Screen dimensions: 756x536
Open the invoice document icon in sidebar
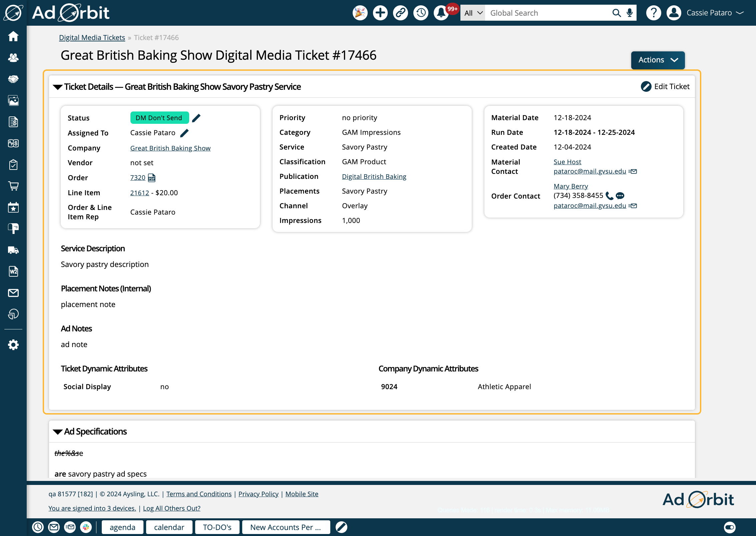13,122
